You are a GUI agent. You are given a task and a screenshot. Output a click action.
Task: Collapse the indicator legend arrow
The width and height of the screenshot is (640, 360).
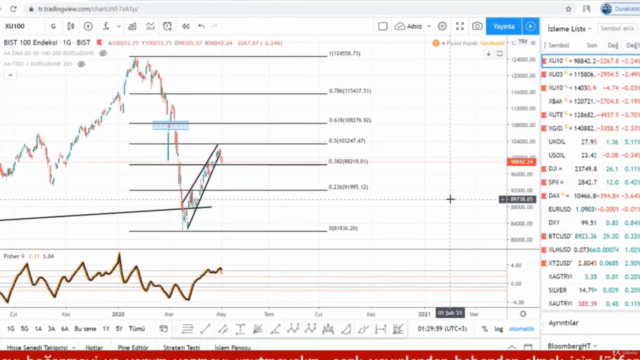pos(10,75)
